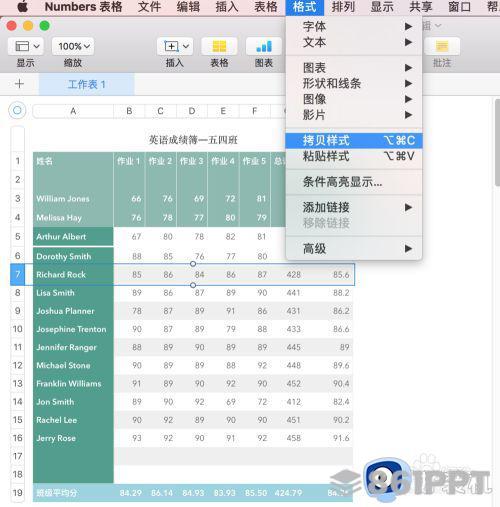The width and height of the screenshot is (500, 507).
Task: Click the 表格 table toolbar icon
Action: pos(219,46)
